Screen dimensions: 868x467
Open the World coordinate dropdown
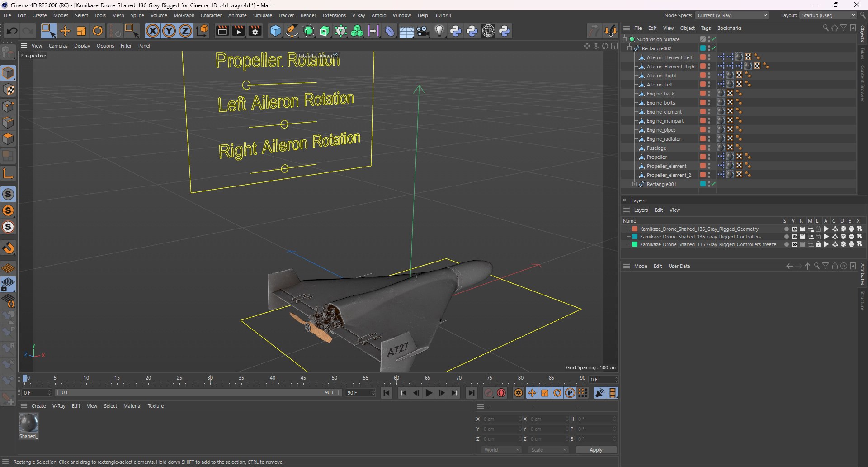pos(502,450)
